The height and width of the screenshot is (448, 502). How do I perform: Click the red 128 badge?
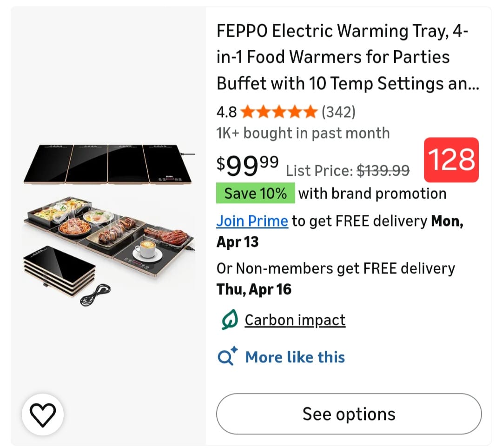tap(451, 160)
